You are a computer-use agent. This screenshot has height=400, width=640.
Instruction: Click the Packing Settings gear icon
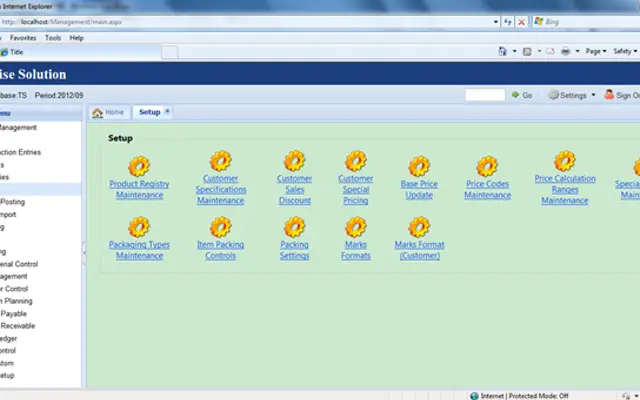pyautogui.click(x=295, y=227)
